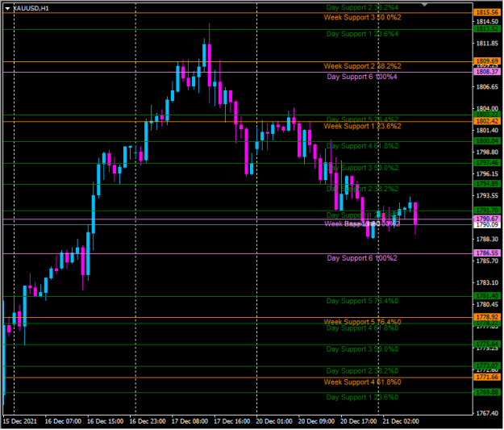Click the orange 1809.69 price tag
This screenshot has height=430, width=504.
click(487, 61)
